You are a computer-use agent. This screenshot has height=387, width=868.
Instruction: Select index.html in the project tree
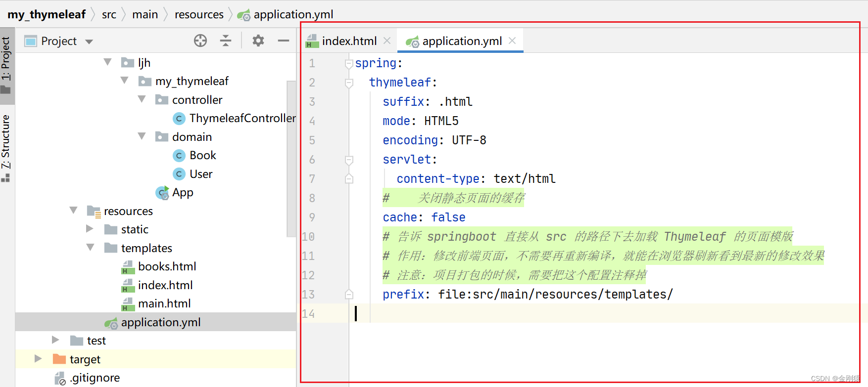point(165,285)
